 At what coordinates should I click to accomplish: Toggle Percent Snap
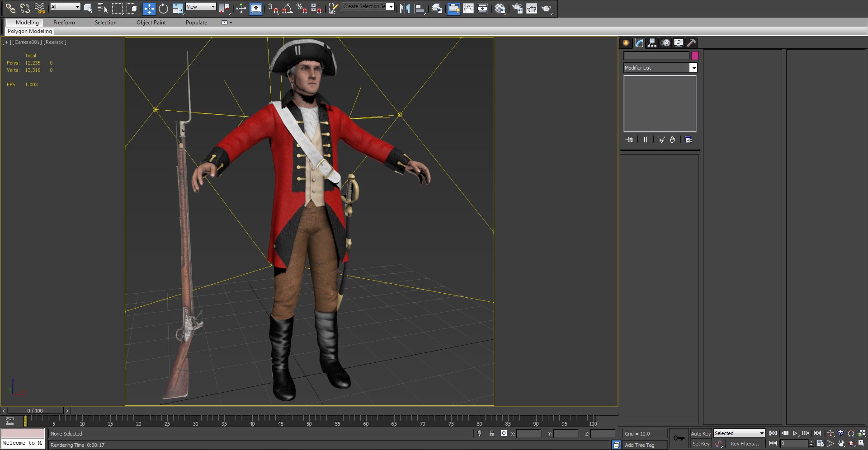tap(302, 8)
